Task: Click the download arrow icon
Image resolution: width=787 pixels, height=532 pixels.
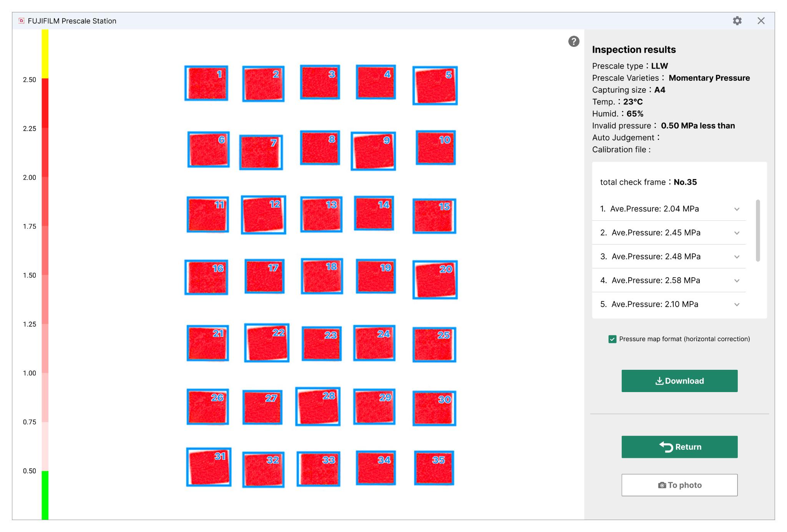Action: pos(659,381)
